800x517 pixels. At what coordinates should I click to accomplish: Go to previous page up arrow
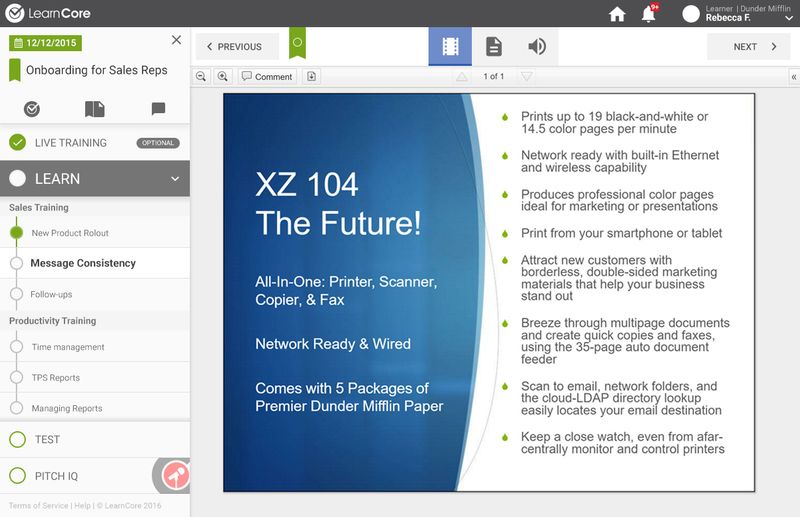[462, 77]
